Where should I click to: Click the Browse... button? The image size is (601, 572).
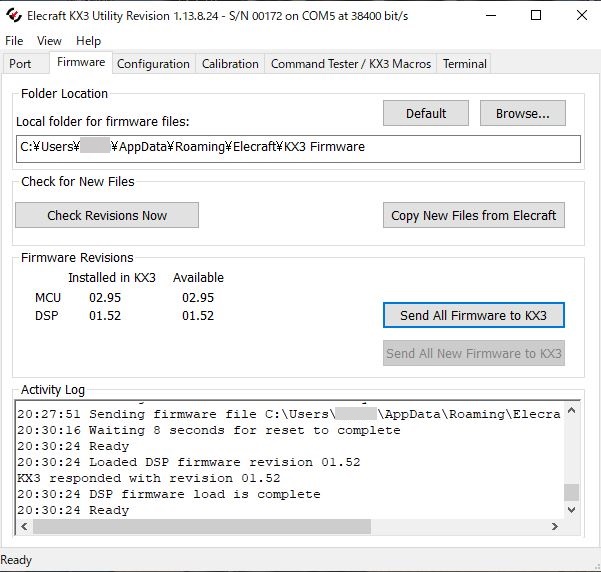(523, 113)
